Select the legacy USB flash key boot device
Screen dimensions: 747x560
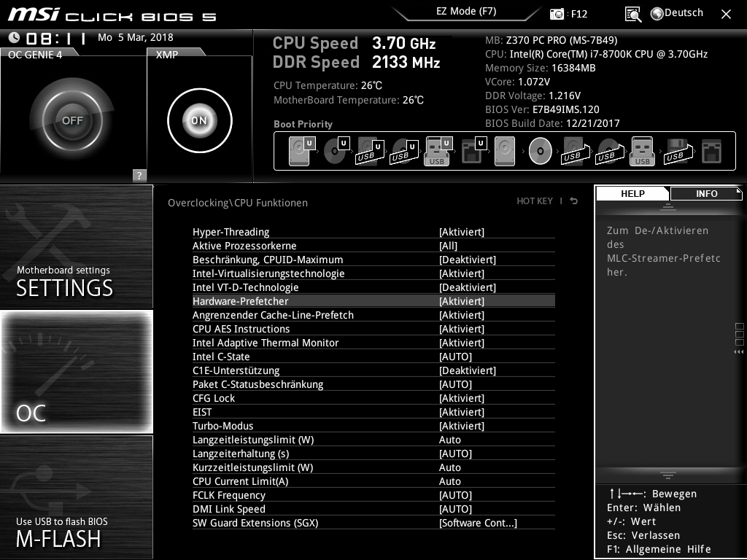[642, 151]
